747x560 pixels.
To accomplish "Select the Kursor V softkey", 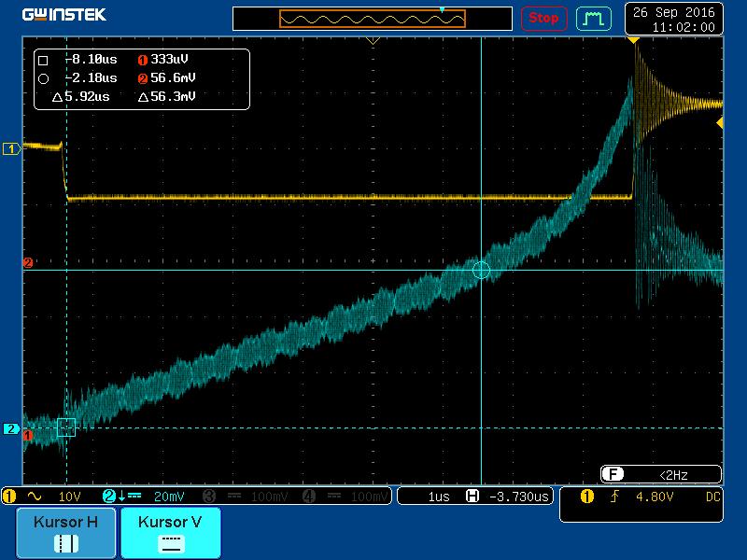I will coord(168,532).
